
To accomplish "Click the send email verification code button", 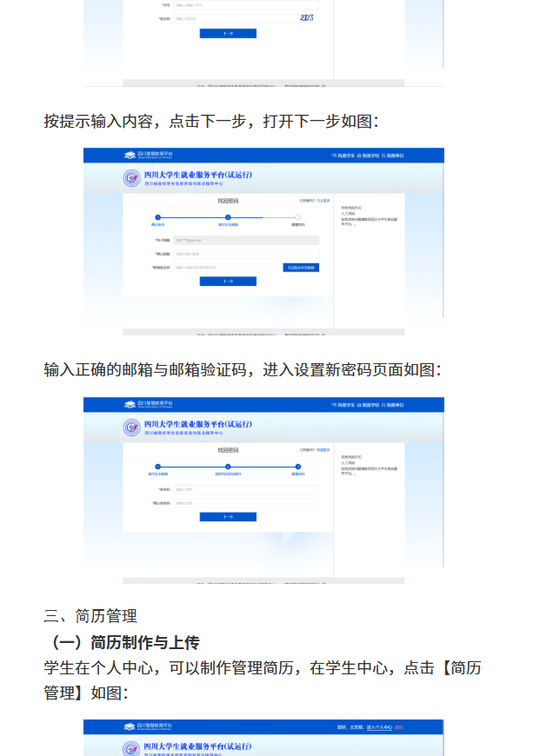I will pos(301,268).
